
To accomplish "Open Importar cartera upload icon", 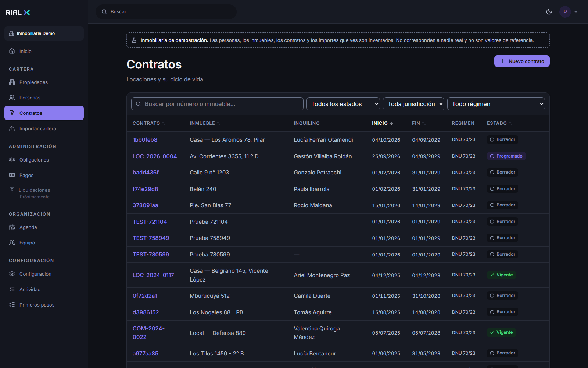I will tap(12, 128).
